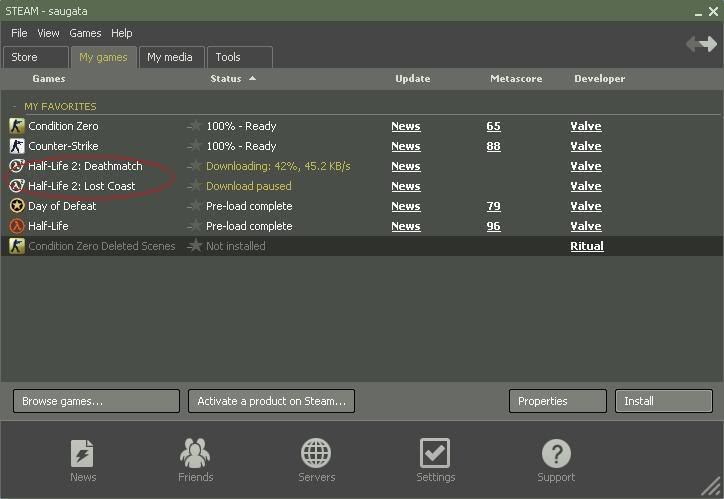Image resolution: width=724 pixels, height=499 pixels.
Task: Open News link for Half-Life 2: Deathmatch
Action: 406,166
